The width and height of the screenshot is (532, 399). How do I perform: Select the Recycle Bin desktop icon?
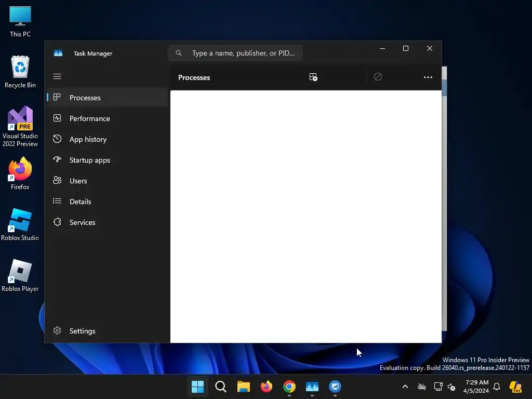(20, 72)
